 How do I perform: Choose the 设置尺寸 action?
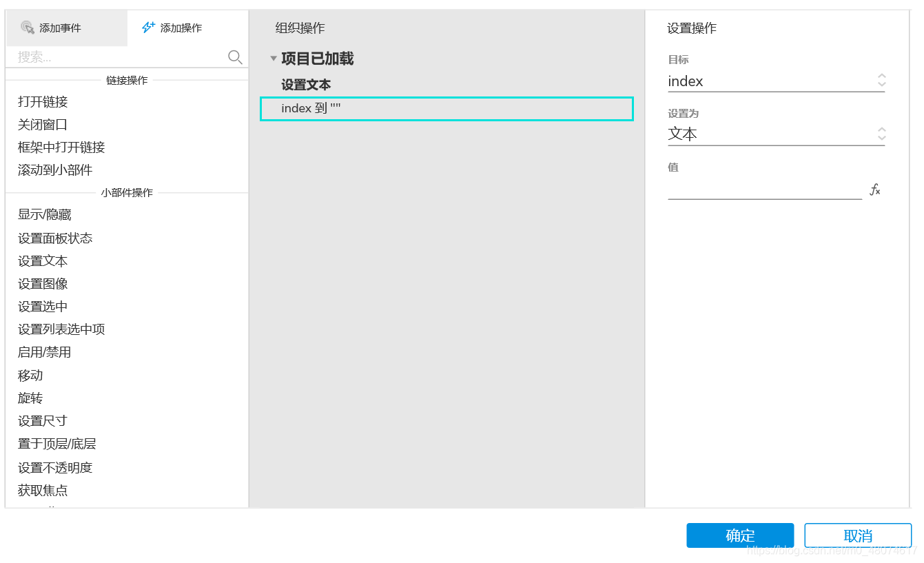[x=43, y=421]
